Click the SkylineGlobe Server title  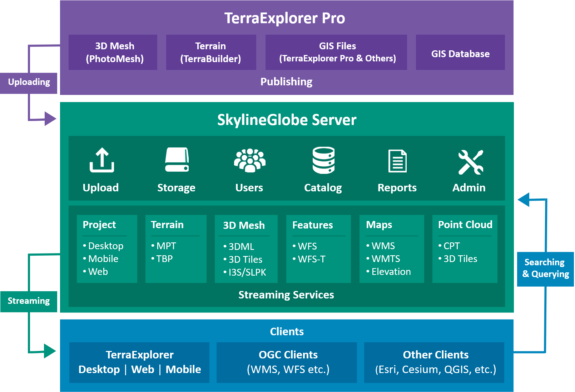pos(287,120)
